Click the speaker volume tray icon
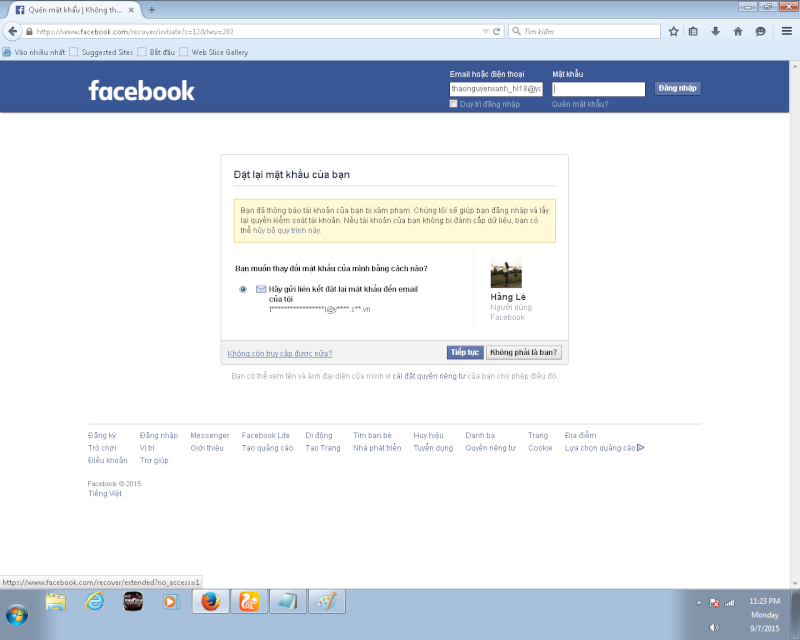This screenshot has height=640, width=800. (x=714, y=627)
